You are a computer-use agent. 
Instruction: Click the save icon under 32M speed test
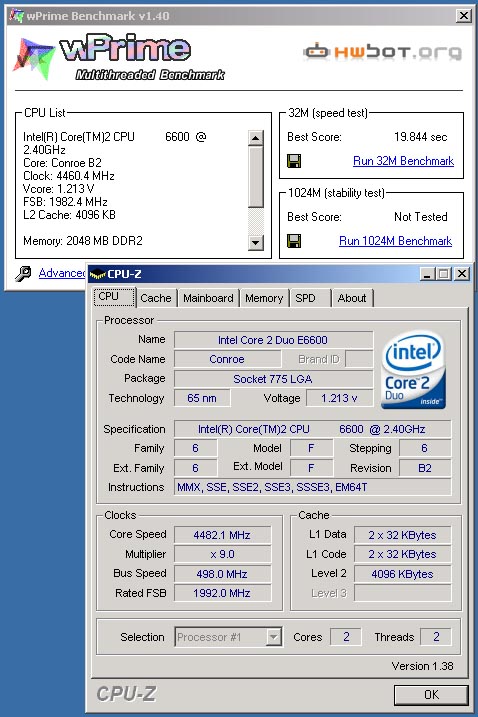(x=294, y=161)
